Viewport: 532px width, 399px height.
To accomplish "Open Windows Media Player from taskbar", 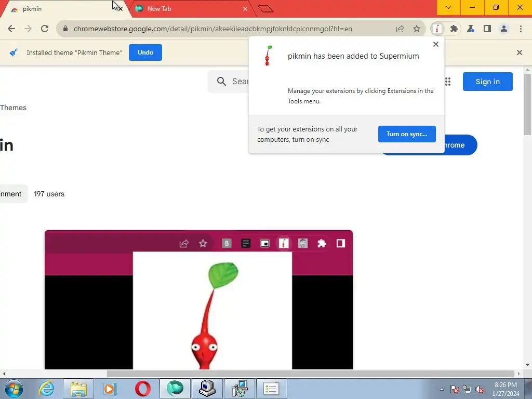I will tap(110, 389).
